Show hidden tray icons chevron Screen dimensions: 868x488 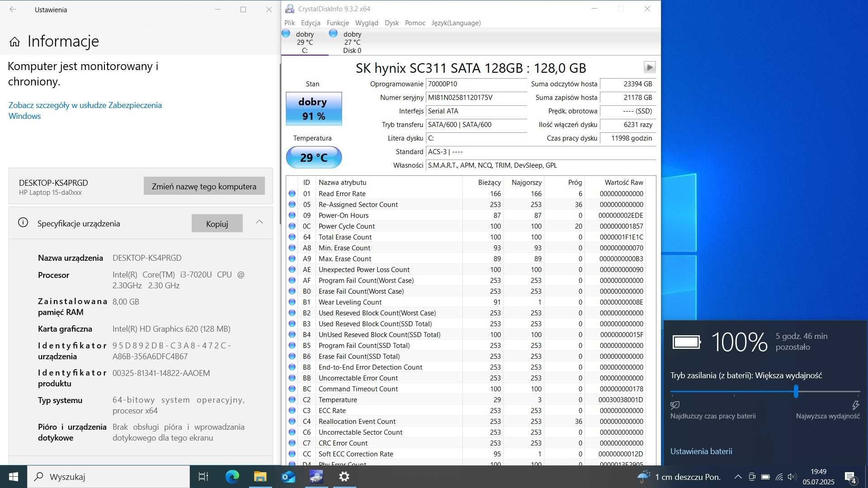point(738,477)
